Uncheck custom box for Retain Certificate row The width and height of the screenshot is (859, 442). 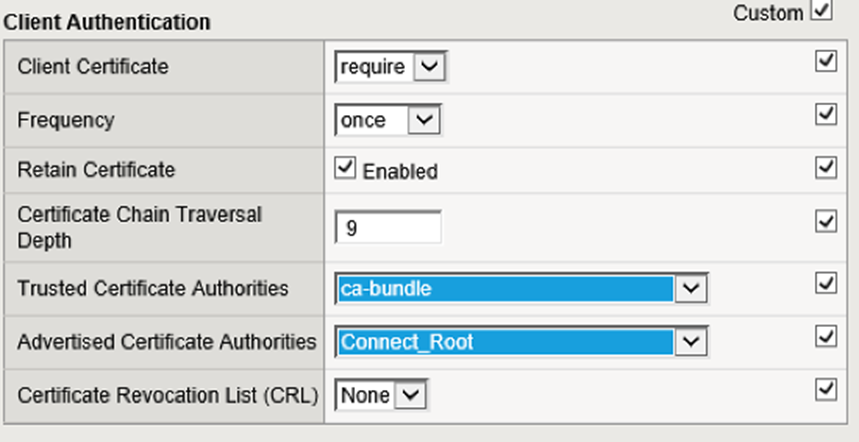[826, 167]
